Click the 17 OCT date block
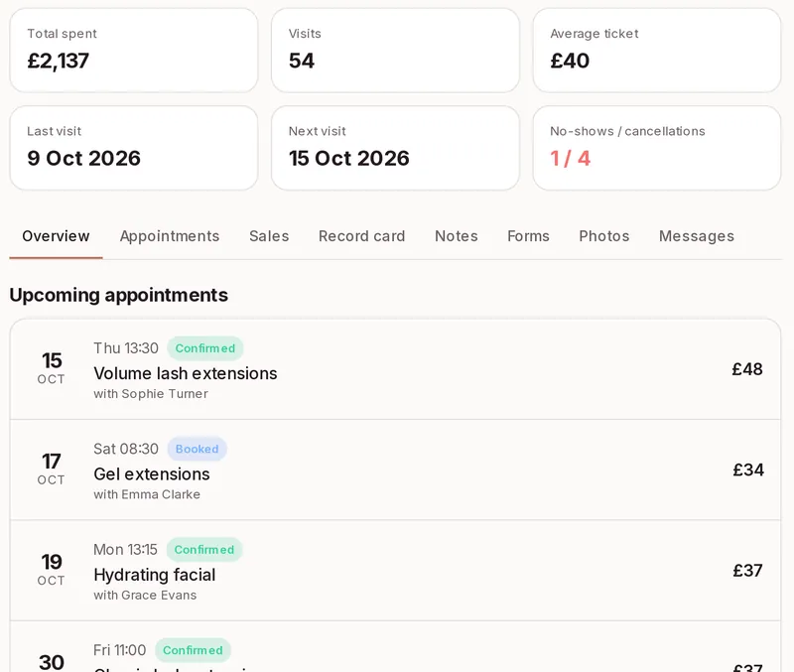 point(52,469)
